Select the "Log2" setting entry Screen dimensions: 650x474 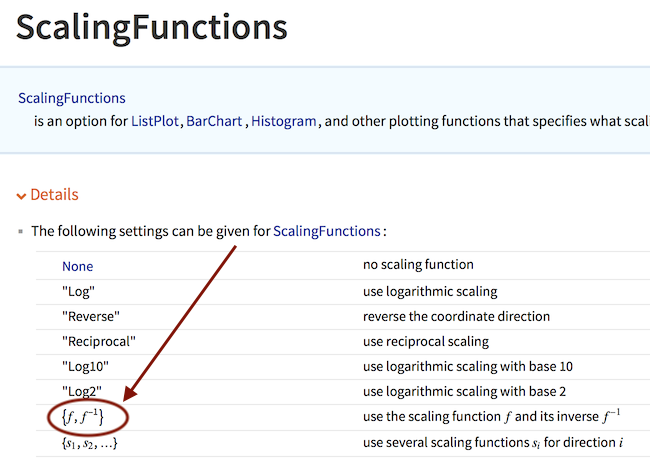point(82,391)
